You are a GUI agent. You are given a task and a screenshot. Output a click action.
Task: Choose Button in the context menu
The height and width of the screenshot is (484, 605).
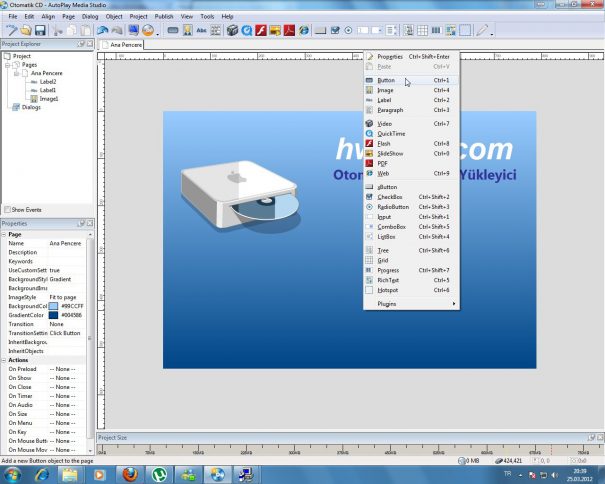pos(411,80)
